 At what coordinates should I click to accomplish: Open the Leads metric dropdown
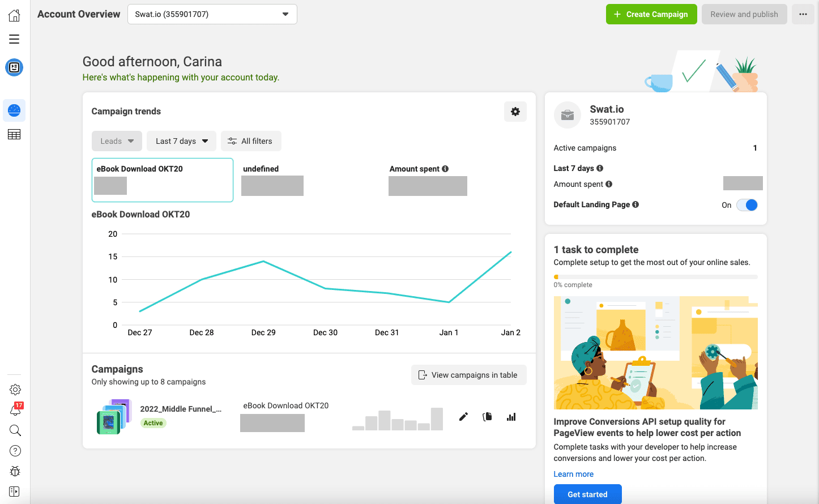[x=117, y=140]
